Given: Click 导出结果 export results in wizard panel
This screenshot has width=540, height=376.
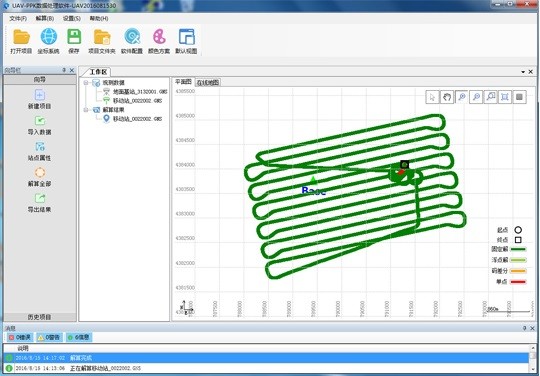Looking at the screenshot, I should (40, 202).
